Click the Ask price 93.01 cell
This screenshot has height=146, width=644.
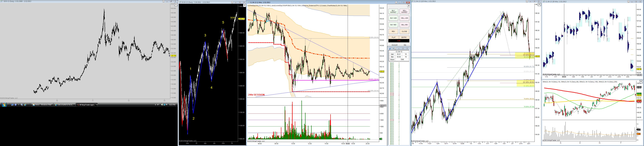(399, 54)
